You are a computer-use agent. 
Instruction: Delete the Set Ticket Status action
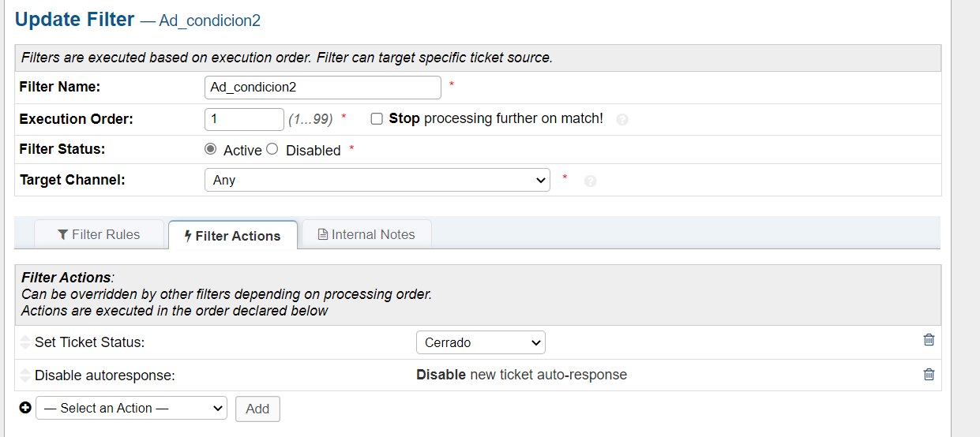coord(929,340)
